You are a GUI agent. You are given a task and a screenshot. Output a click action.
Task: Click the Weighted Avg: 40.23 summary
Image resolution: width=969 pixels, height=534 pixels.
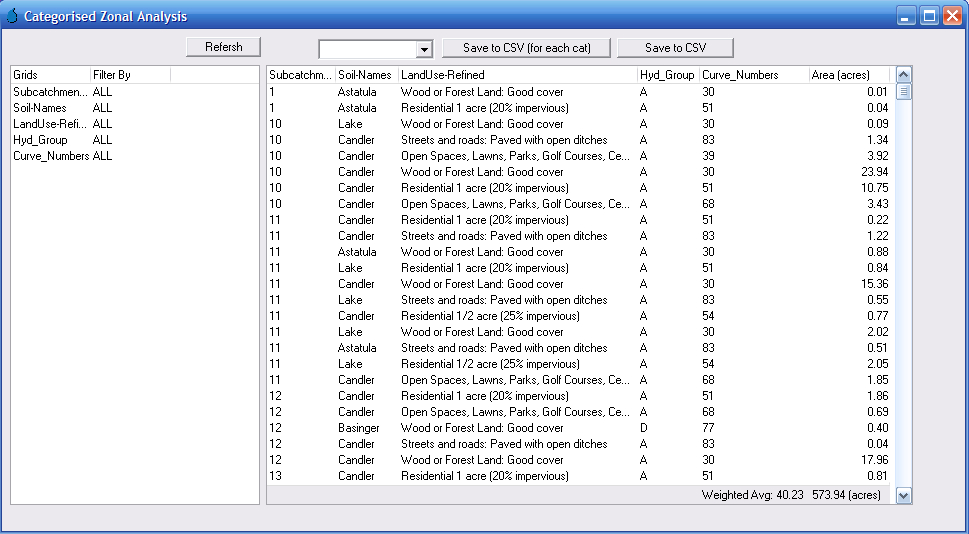click(753, 495)
